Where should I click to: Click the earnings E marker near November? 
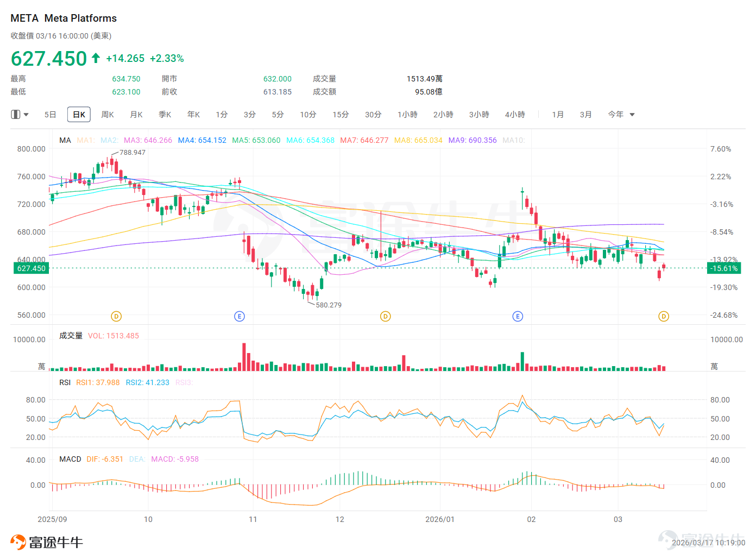pyautogui.click(x=240, y=316)
